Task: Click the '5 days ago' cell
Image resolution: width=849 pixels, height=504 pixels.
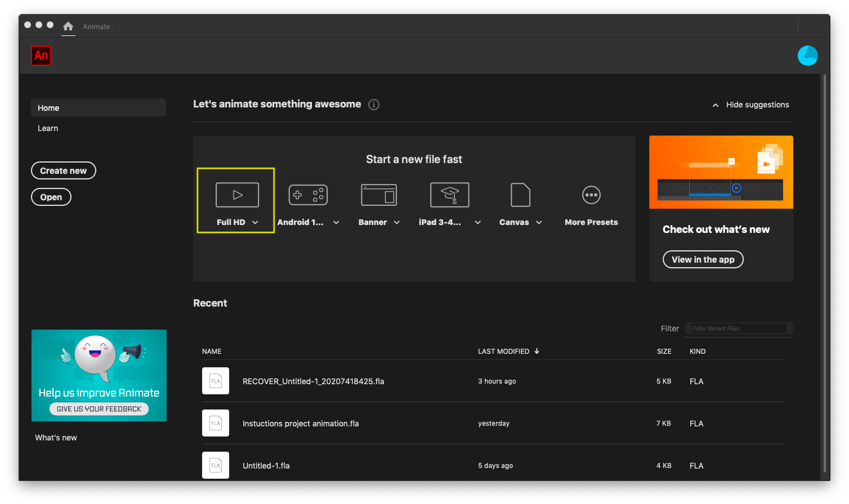Action: (x=495, y=466)
